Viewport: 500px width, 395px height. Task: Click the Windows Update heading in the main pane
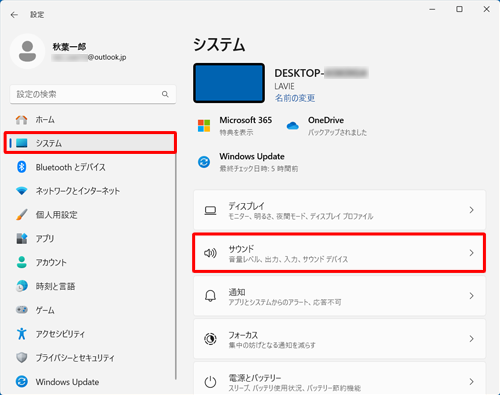252,156
